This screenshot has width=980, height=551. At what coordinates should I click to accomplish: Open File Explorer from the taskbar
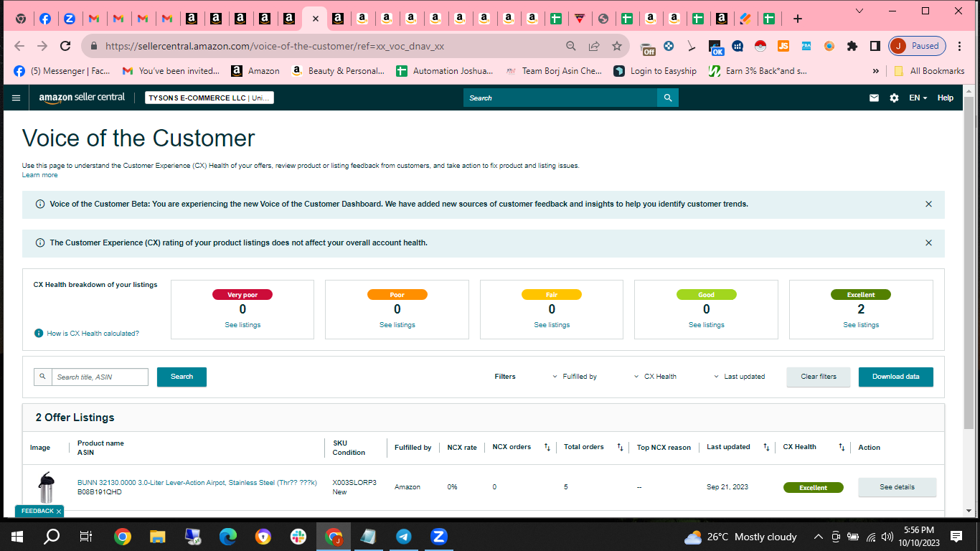(x=157, y=537)
